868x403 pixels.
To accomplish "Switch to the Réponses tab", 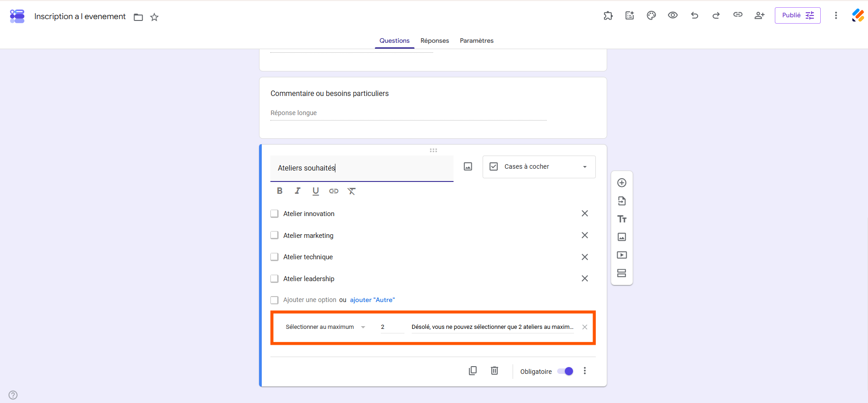I will coord(435,40).
